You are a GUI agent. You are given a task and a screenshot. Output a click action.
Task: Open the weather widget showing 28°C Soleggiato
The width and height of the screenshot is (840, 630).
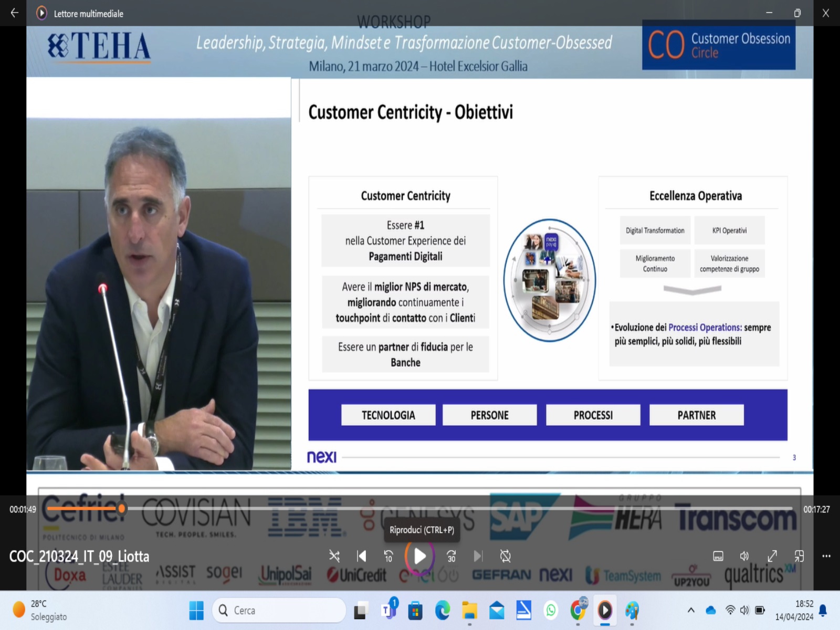point(41,610)
